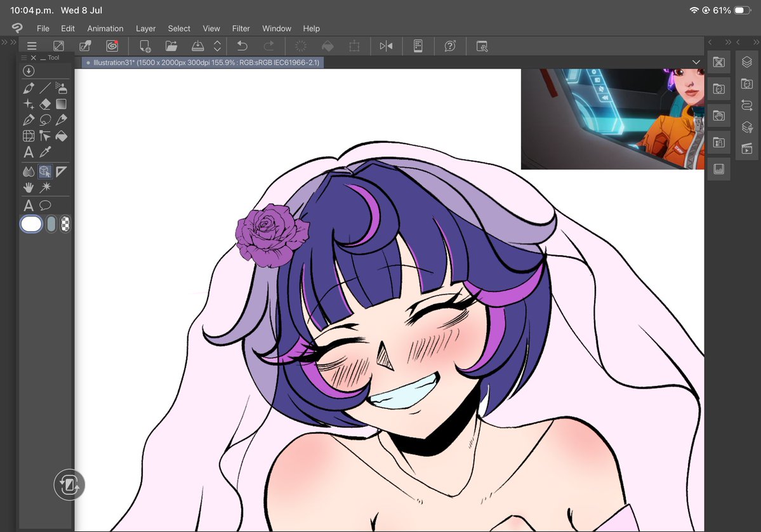Open the material folder with hand icon

click(x=718, y=116)
